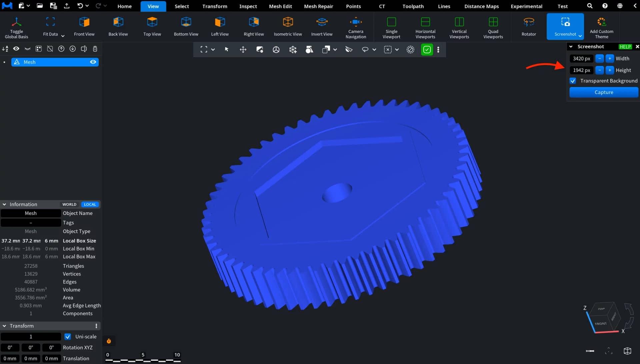This screenshot has width=640, height=364.
Task: Open Fit Data dropdown arrow
Action: [63, 35]
